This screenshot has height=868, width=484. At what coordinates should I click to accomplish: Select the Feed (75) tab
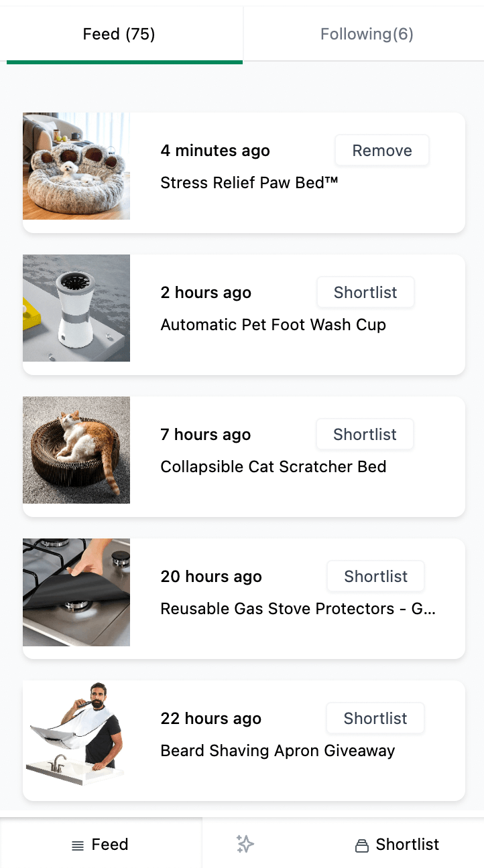[119, 34]
